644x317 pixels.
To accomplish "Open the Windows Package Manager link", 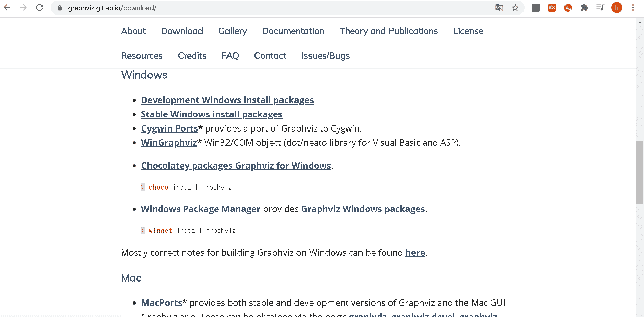I will [x=201, y=209].
